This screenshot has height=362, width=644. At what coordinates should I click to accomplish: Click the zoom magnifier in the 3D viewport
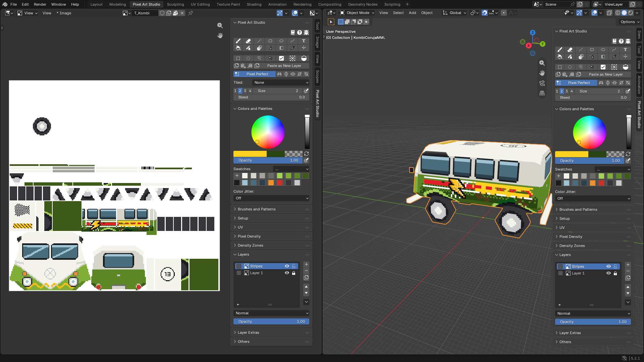pos(542,63)
